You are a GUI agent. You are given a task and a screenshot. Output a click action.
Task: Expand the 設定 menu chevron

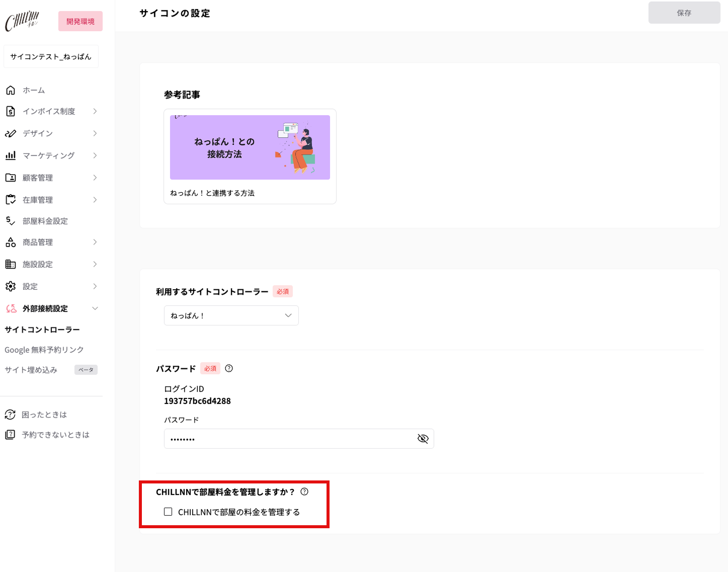coord(95,286)
